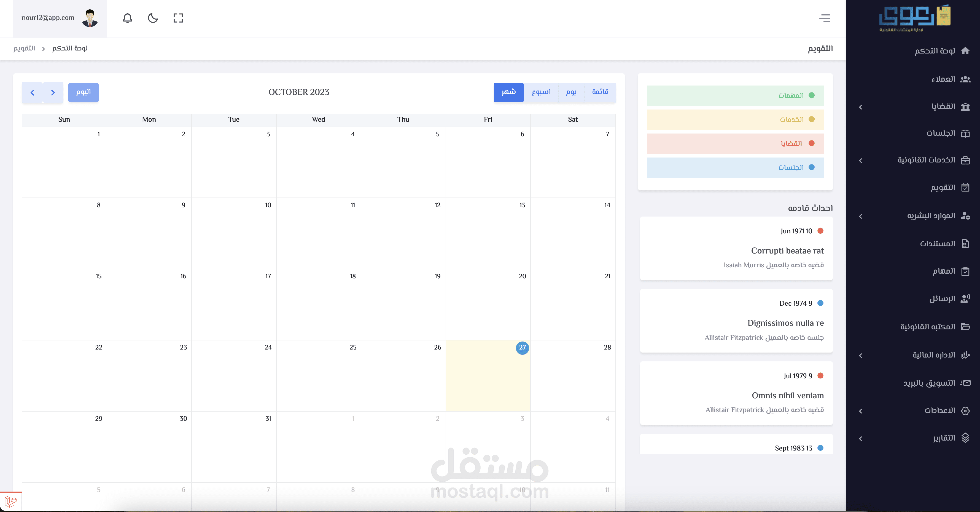Expand the التقارير sidebar submenu chevron
The height and width of the screenshot is (512, 980).
point(861,439)
